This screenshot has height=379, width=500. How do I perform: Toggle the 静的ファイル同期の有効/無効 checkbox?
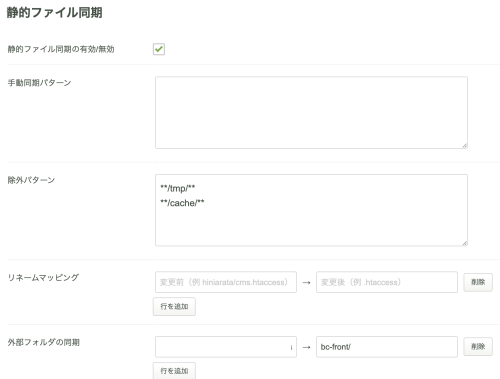(159, 49)
